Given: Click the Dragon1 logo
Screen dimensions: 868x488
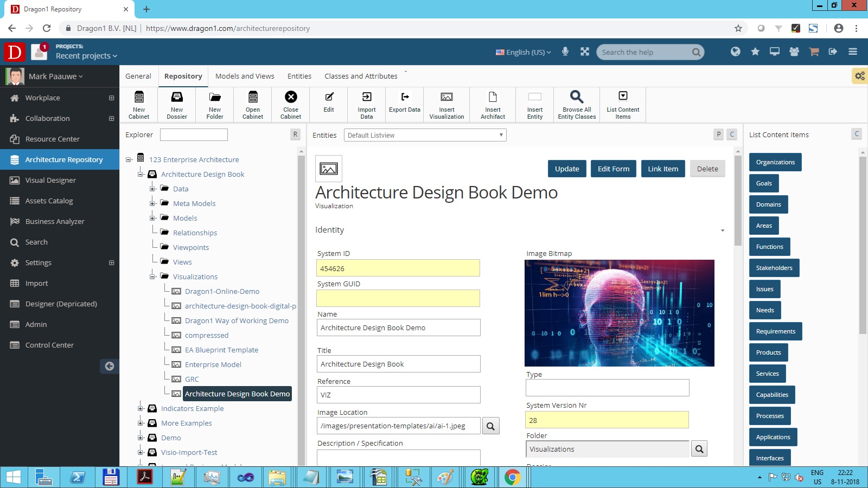Looking at the screenshot, I should pyautogui.click(x=15, y=52).
